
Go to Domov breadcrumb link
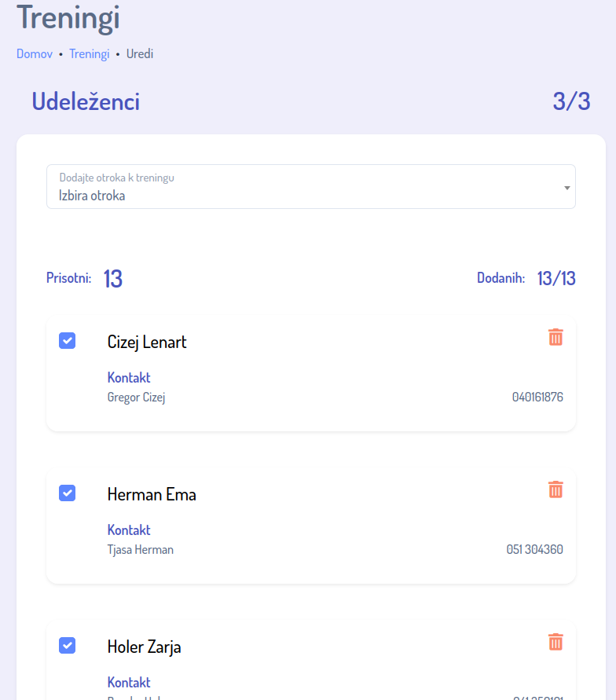point(35,54)
